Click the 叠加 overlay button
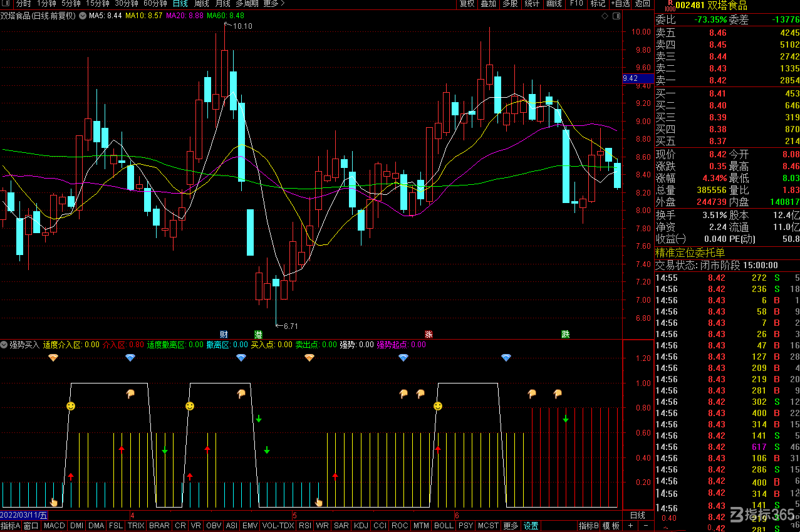Viewport: 800px width, 532px height. point(488,4)
